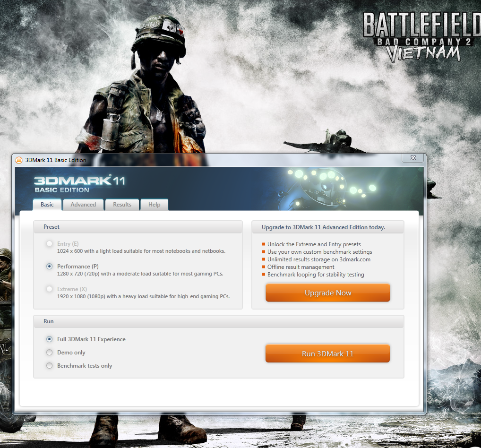This screenshot has width=481, height=448.
Task: Choose the Demo only run option
Action: 50,352
